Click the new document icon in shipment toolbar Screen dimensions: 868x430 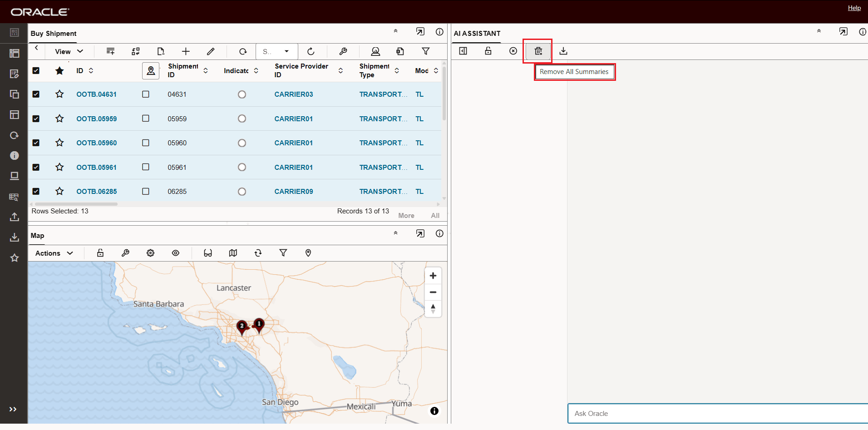161,51
